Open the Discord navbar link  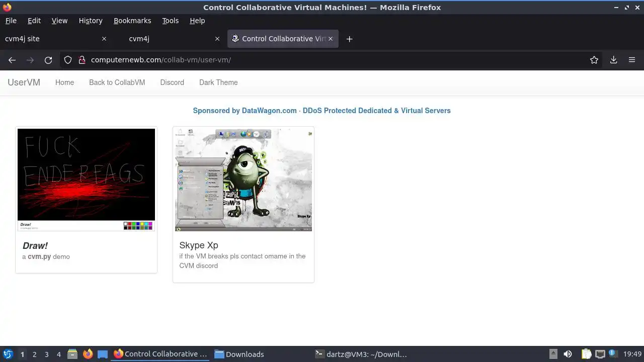tap(172, 82)
